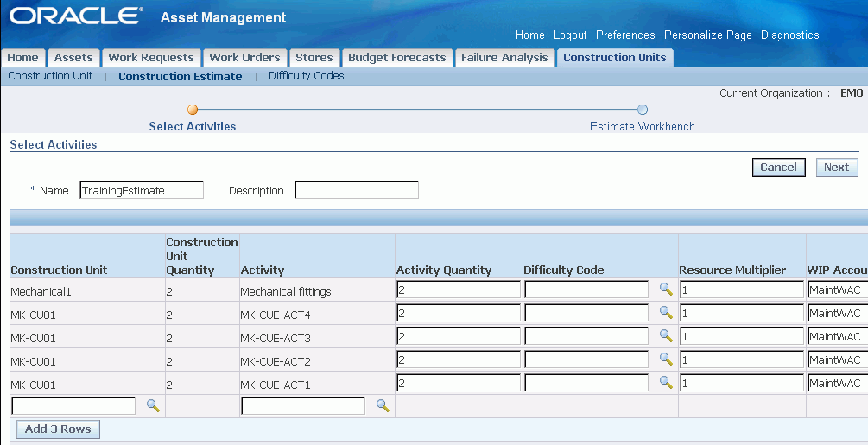Go to Construction Estimate subtab

tap(180, 76)
